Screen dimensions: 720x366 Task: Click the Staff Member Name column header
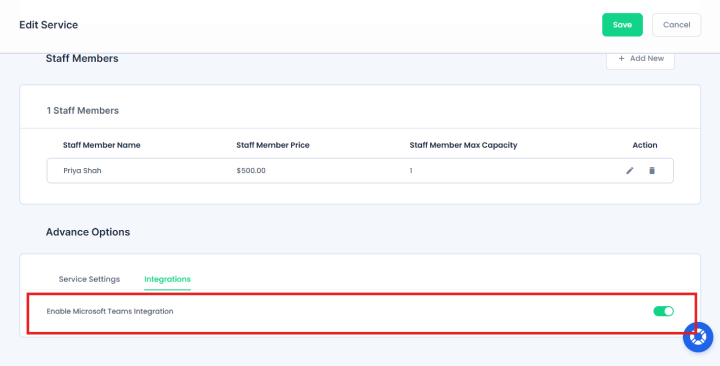101,145
